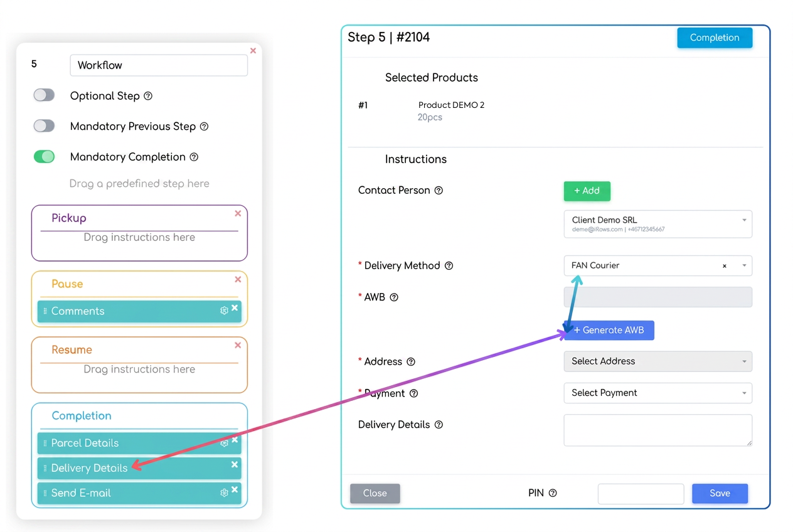The width and height of the screenshot is (793, 532).
Task: Open settings gear on Comments instruction
Action: [224, 311]
